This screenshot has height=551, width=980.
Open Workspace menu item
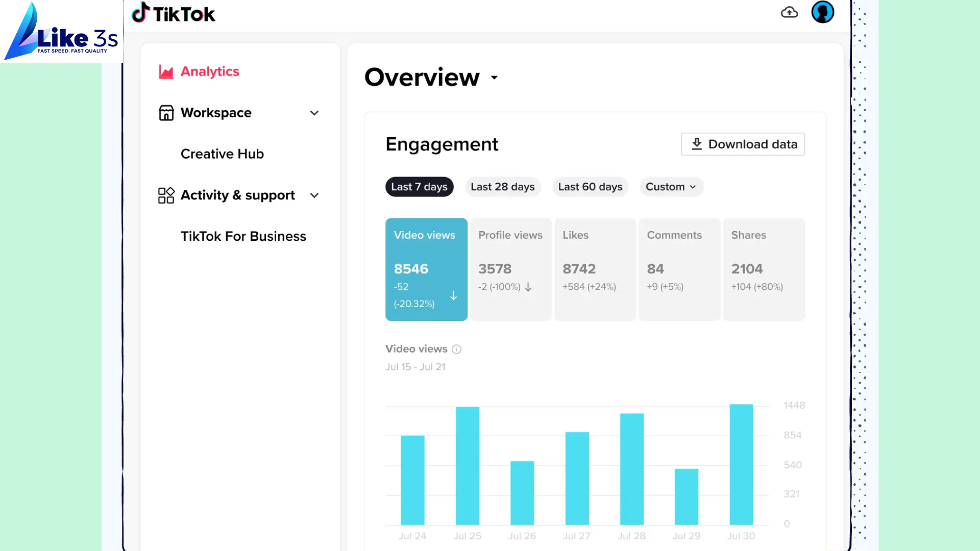tap(216, 113)
